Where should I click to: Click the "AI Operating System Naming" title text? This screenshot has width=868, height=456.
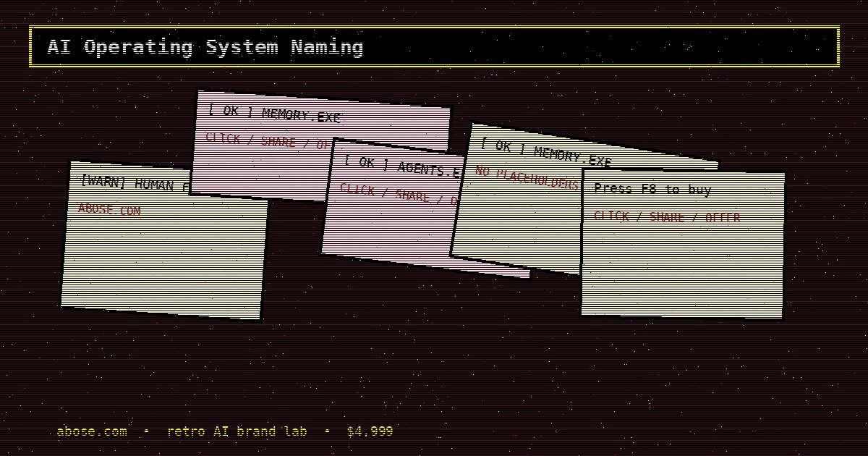205,48
